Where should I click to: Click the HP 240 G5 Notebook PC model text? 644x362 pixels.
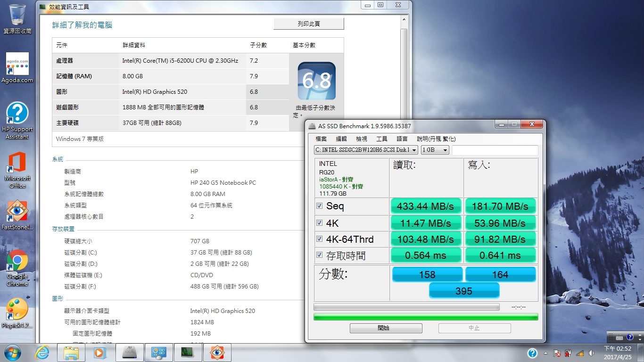tap(223, 183)
